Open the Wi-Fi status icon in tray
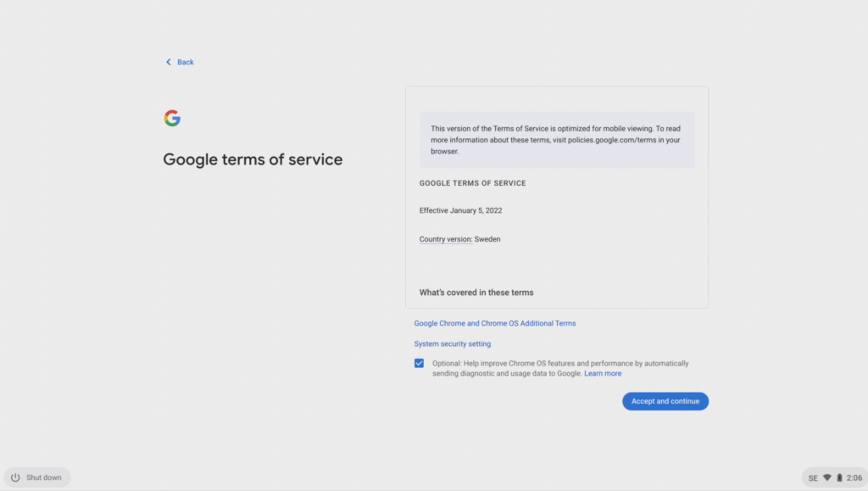The width and height of the screenshot is (868, 491). (x=827, y=477)
